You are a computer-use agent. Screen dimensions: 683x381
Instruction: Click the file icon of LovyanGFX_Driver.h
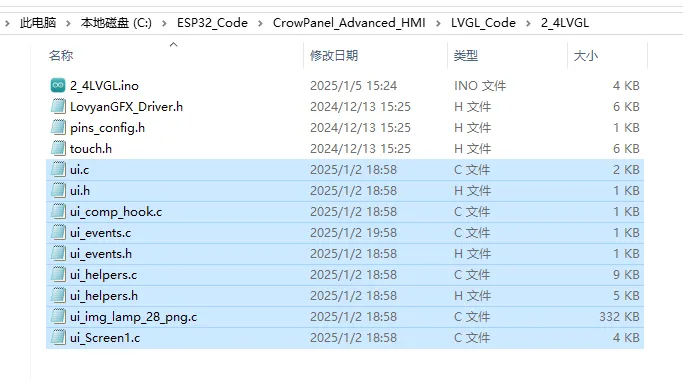pos(58,106)
